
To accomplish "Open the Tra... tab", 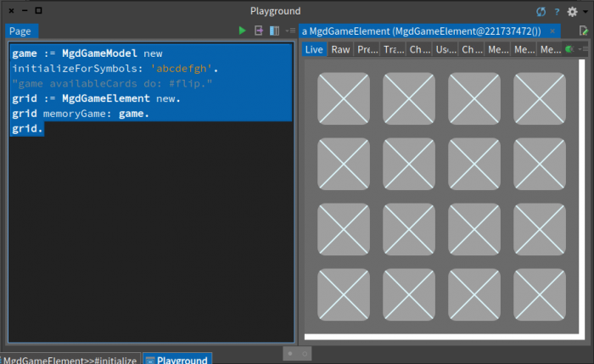I will [x=393, y=49].
